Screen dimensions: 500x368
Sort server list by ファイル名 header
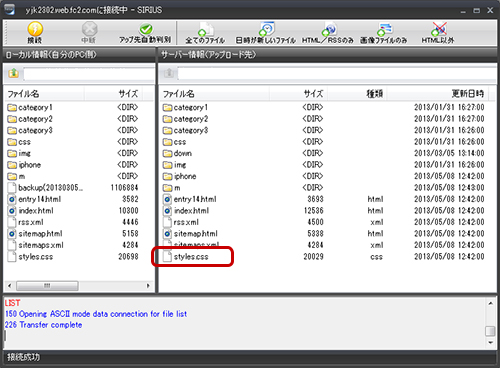[x=215, y=94]
